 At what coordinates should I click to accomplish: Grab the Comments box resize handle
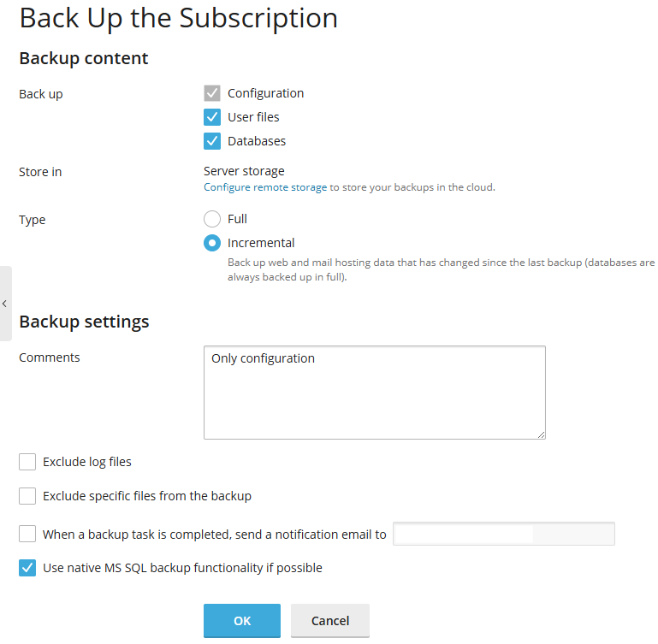[541, 434]
